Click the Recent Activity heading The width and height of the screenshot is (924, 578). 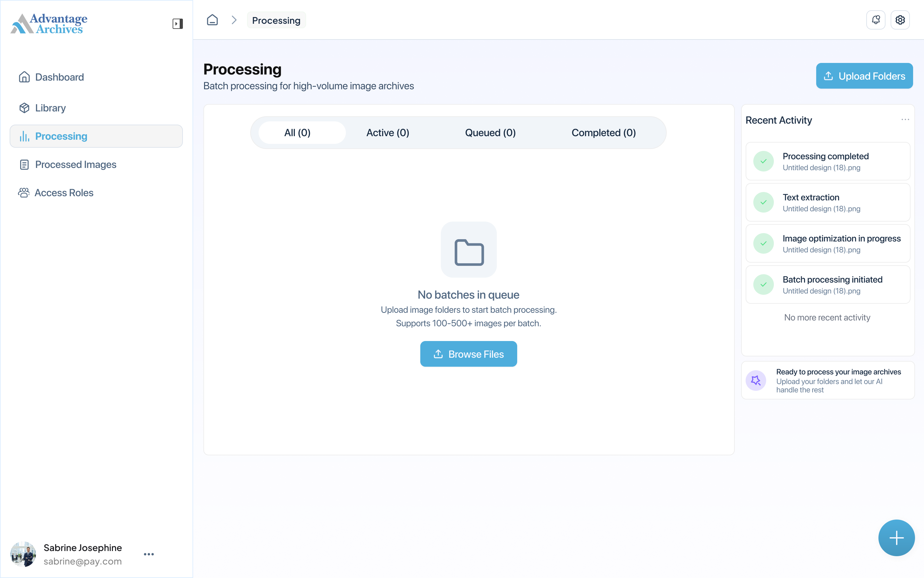779,120
